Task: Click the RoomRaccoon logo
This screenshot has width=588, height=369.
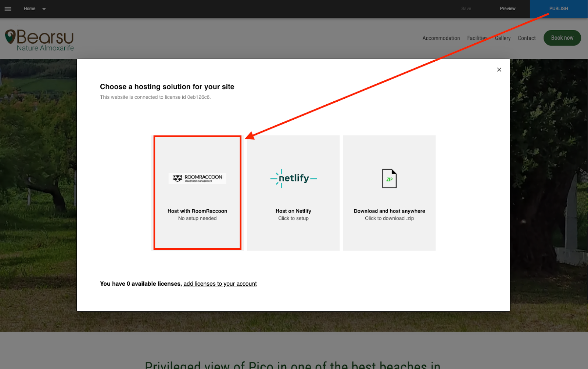Action: point(197,178)
